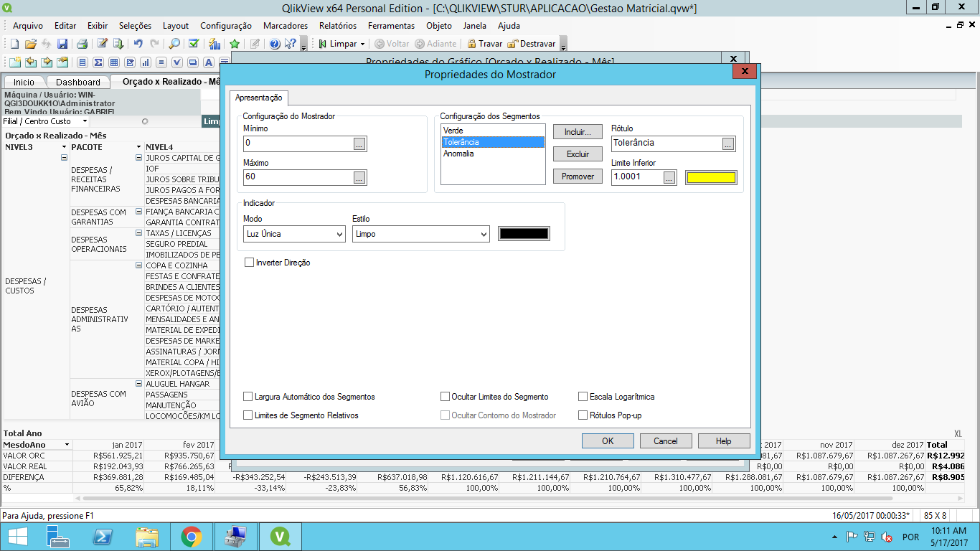This screenshot has height=551, width=980.
Task: Select the Apresentação tab
Action: tap(259, 98)
